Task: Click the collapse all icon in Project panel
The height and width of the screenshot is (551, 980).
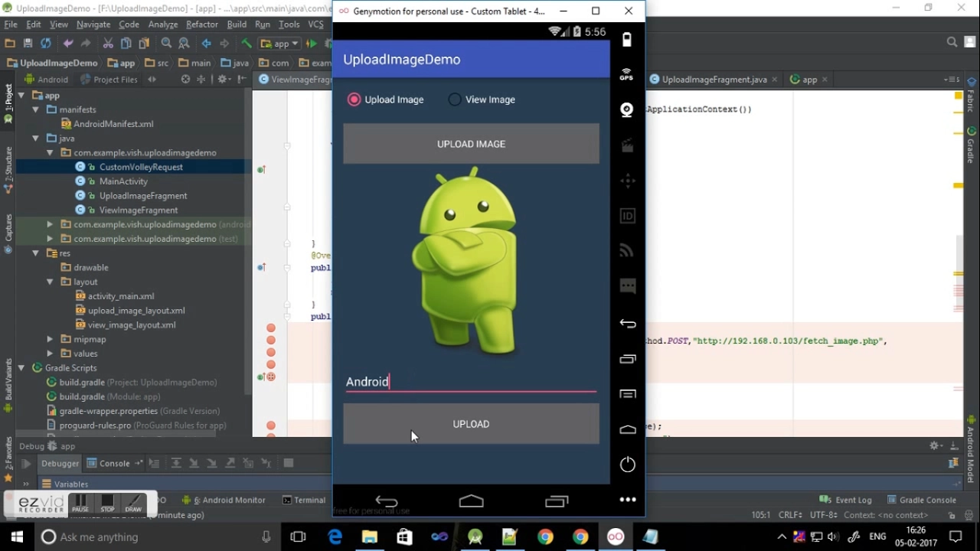Action: coord(201,79)
